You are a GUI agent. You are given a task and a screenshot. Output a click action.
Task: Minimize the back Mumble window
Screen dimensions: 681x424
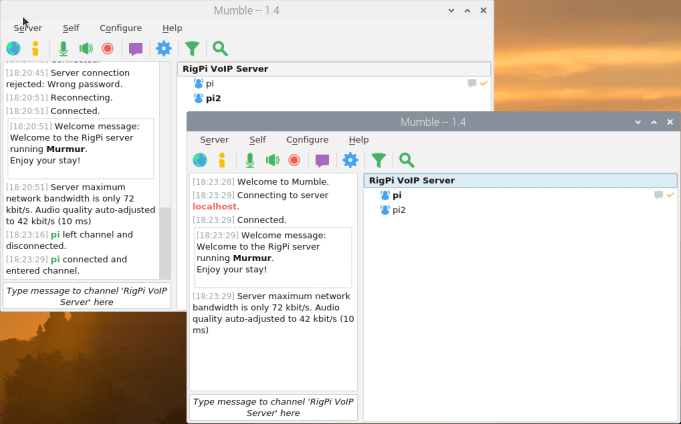tap(451, 10)
